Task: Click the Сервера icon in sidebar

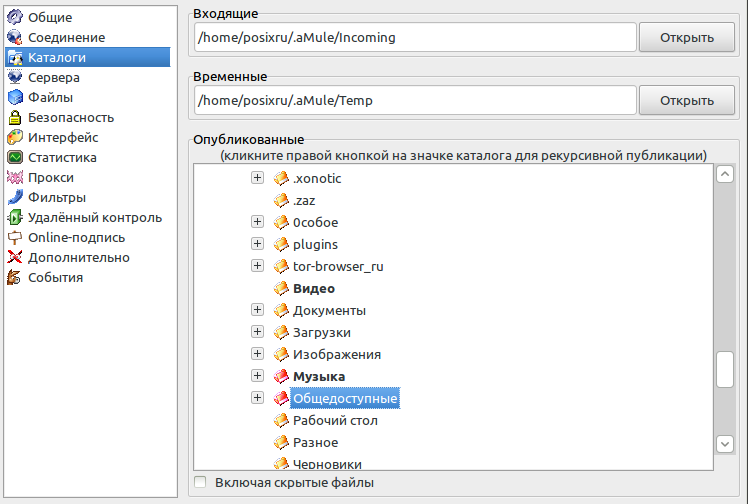Action: (15, 77)
